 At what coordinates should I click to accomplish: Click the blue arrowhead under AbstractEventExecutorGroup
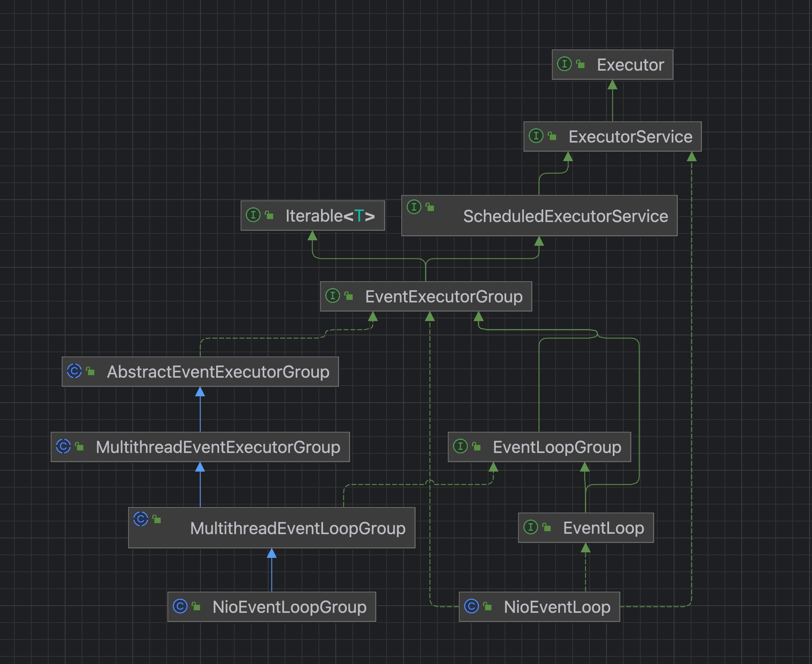click(200, 392)
